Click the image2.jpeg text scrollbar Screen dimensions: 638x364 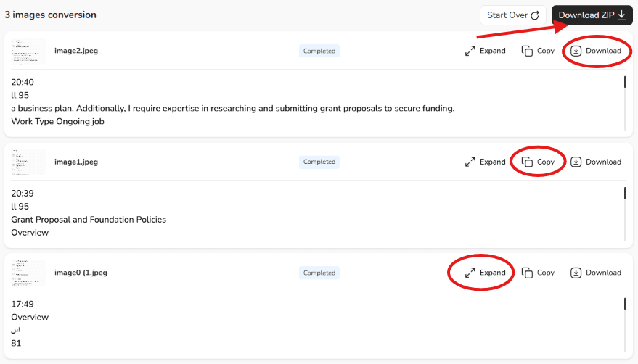(625, 103)
